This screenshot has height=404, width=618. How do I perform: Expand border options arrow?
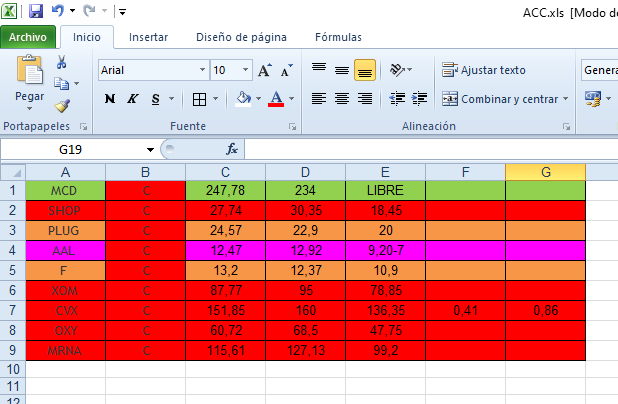216,99
